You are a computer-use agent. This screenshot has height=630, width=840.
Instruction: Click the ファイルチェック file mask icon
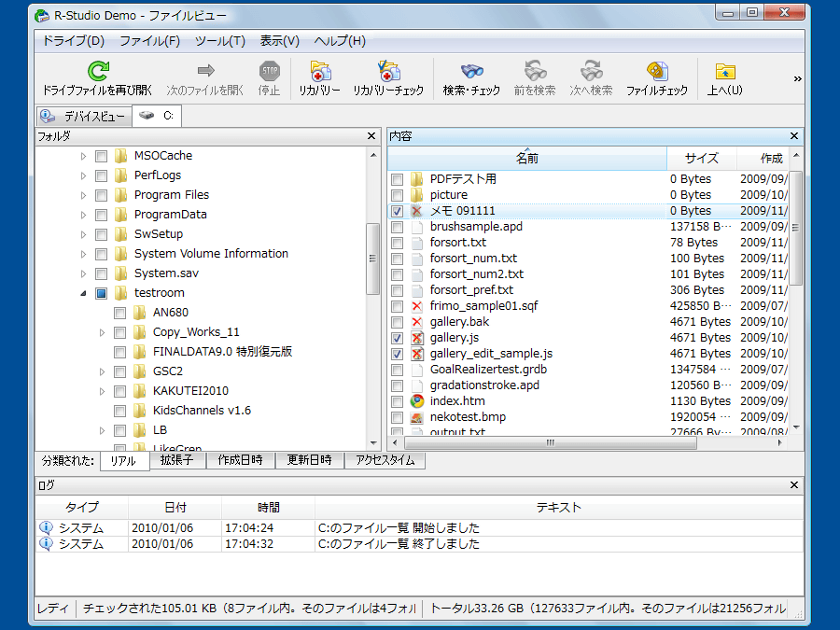(x=657, y=71)
